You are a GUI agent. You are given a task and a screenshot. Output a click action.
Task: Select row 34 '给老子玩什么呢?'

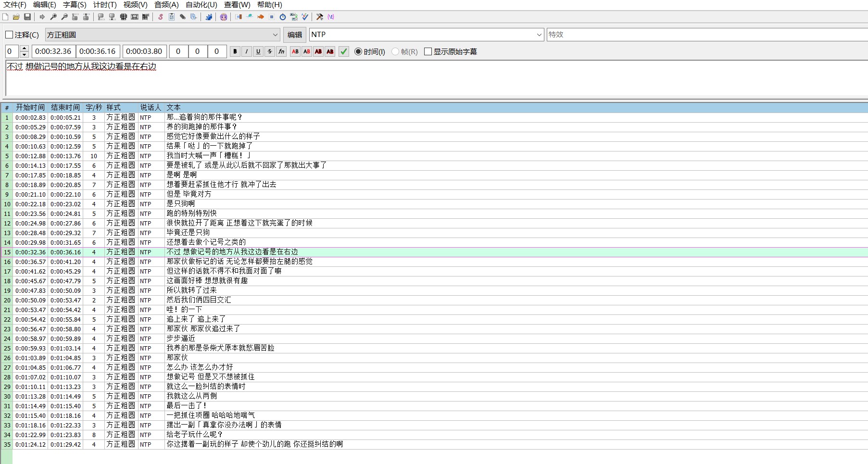(x=434, y=435)
